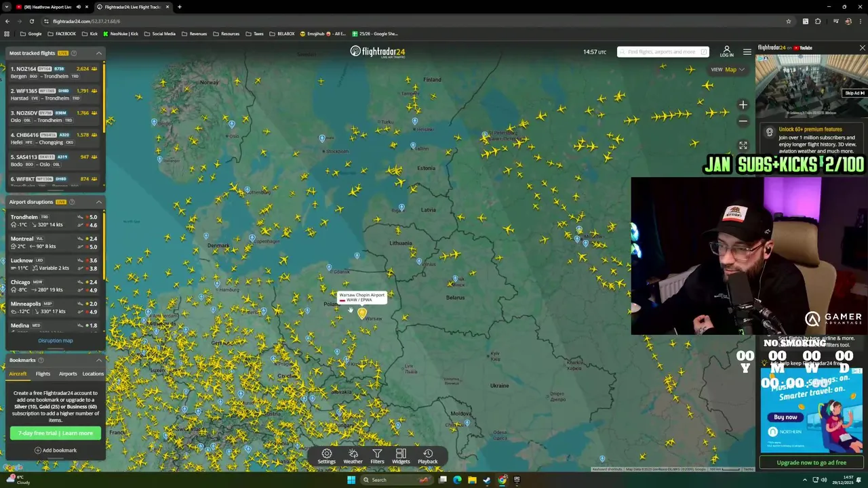Zoom out on the map with minus button
Image resolution: width=868 pixels, height=488 pixels.
coord(743,121)
